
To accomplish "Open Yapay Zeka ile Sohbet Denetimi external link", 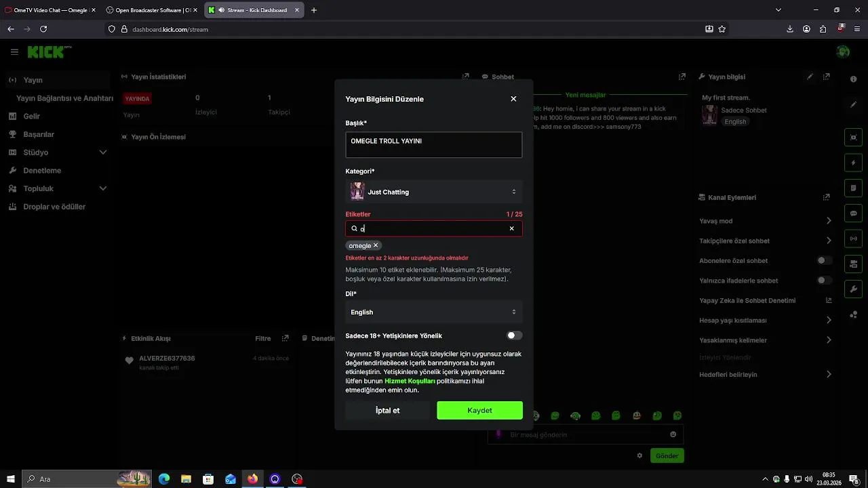I will click(x=829, y=300).
